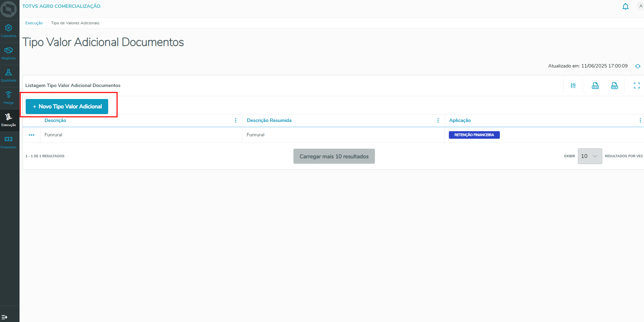Click Novo Tipo Valor Adicional button

pyautogui.click(x=67, y=107)
